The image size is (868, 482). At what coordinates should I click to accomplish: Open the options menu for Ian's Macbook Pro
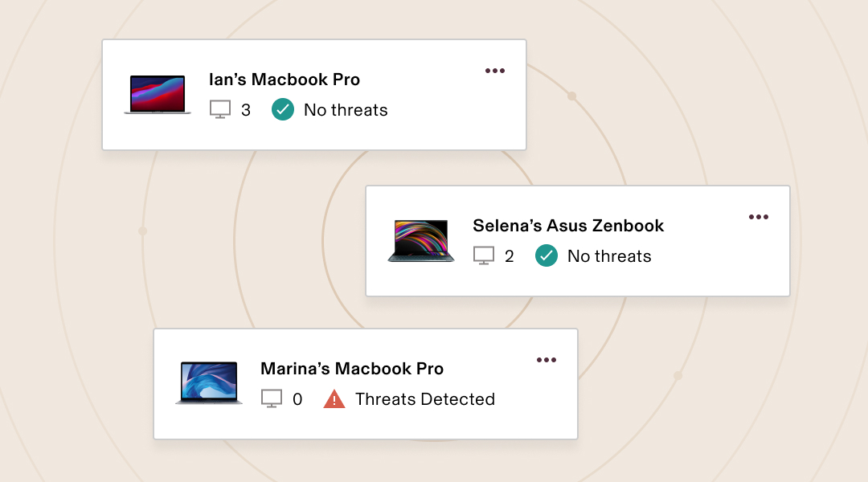[x=495, y=71]
